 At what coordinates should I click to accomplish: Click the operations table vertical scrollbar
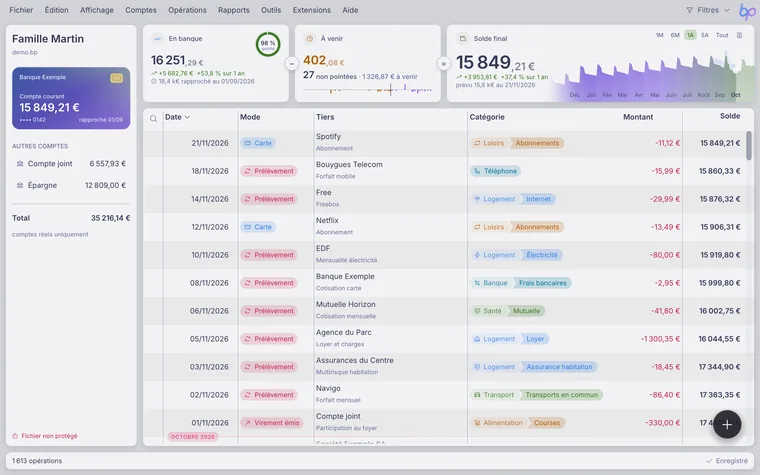[749, 145]
